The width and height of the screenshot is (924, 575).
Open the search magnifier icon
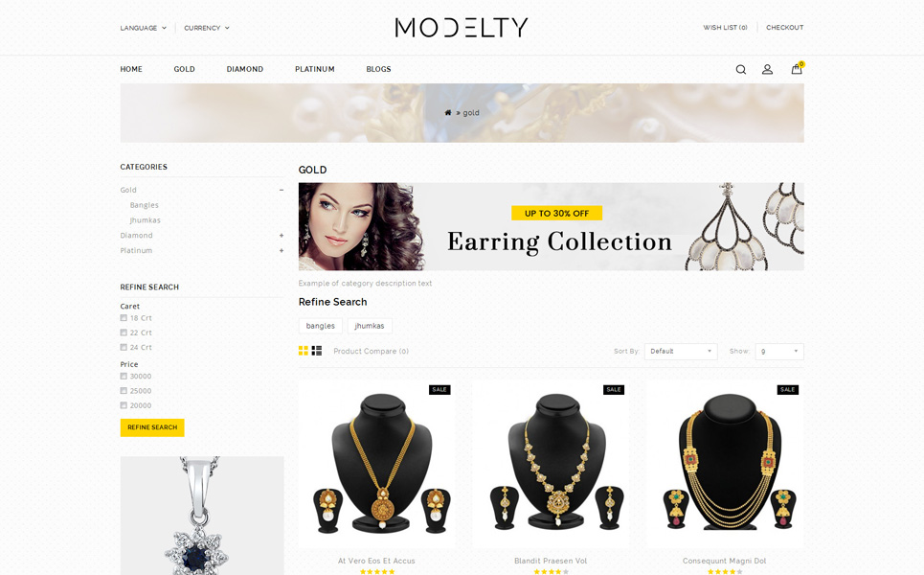click(x=741, y=70)
